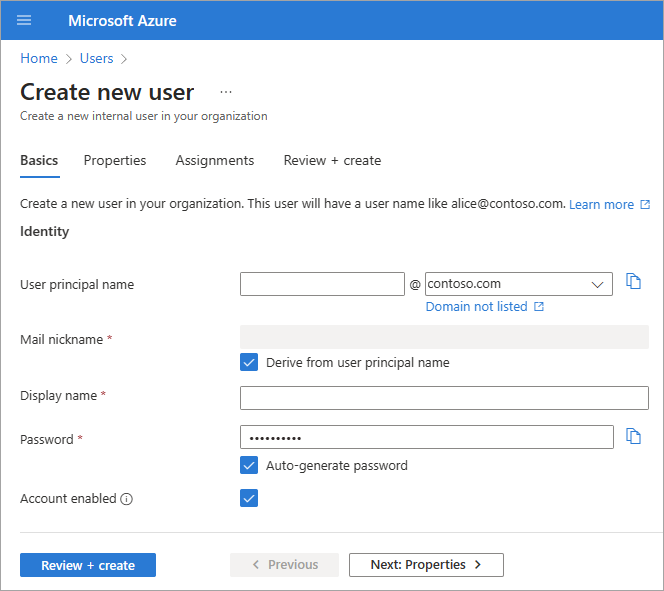This screenshot has width=664, height=591.
Task: Copy the generated password
Action: [x=633, y=436]
